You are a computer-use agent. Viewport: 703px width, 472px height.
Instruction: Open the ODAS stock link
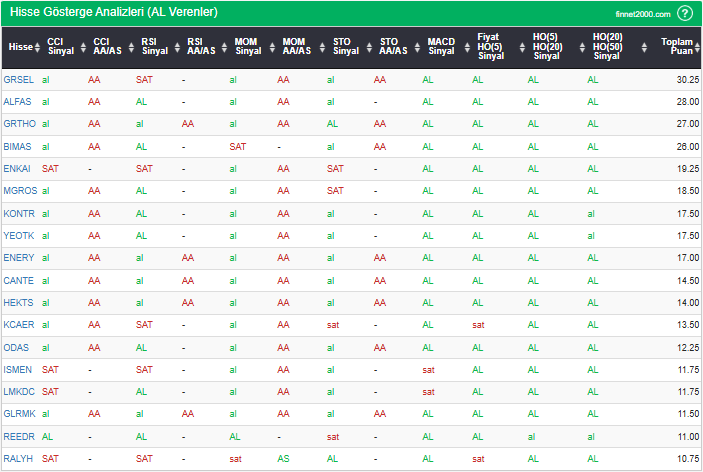coord(17,347)
